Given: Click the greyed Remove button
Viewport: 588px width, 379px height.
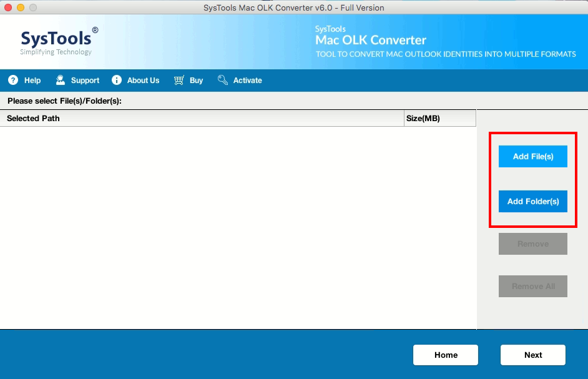Looking at the screenshot, I should point(533,244).
